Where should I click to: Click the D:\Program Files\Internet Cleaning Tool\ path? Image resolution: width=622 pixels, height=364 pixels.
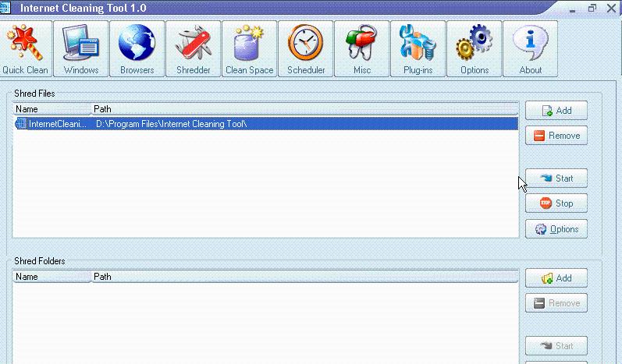172,124
